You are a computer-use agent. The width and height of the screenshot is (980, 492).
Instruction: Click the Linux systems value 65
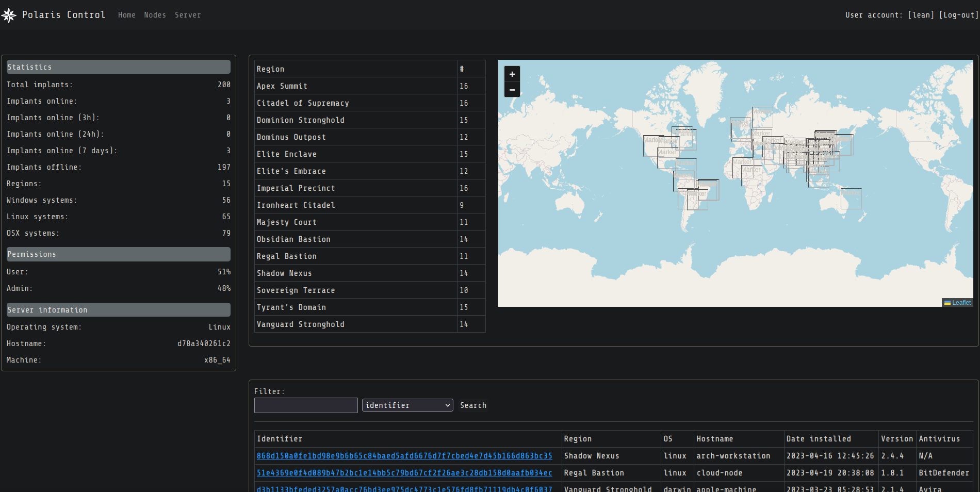tap(226, 217)
